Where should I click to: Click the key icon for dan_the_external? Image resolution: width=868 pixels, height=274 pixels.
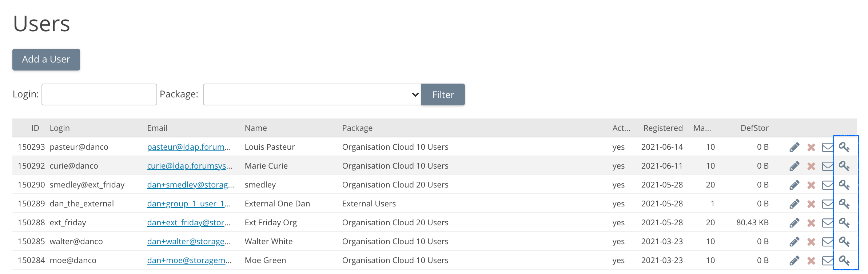tap(844, 204)
